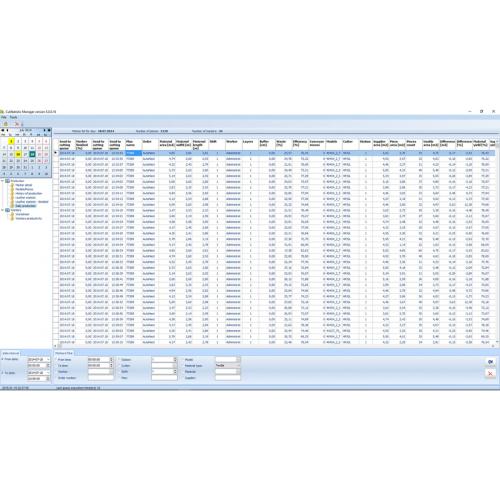Image resolution: width=500 pixels, height=500 pixels.
Task: Click the Order number input field
Action: click(101, 378)
